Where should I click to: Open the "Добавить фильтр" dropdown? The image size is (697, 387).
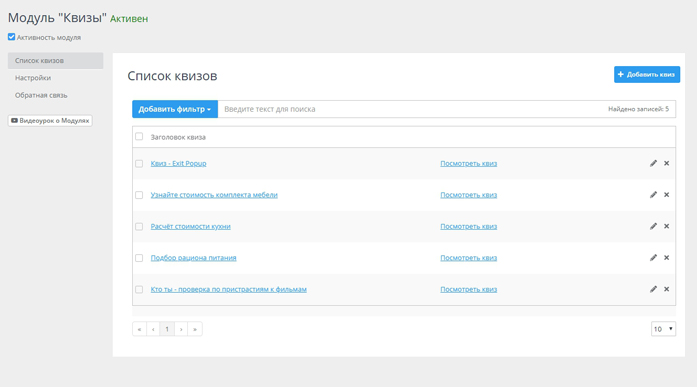175,109
